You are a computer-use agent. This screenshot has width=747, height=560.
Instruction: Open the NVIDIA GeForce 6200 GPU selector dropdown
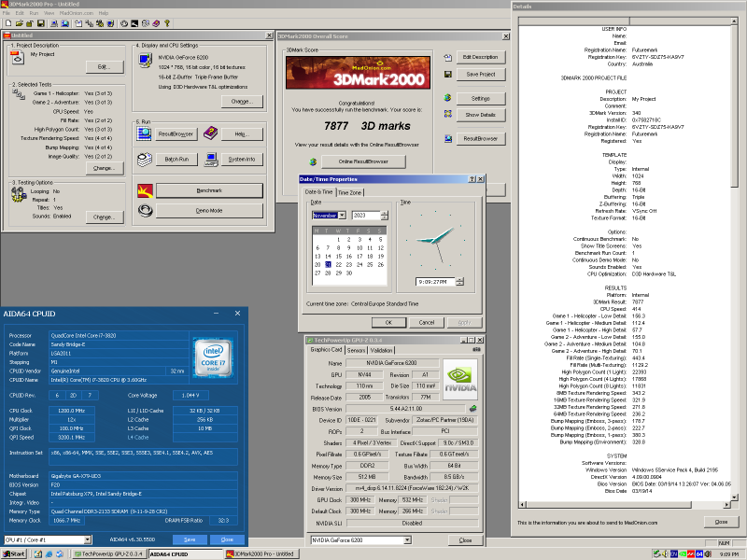click(407, 540)
